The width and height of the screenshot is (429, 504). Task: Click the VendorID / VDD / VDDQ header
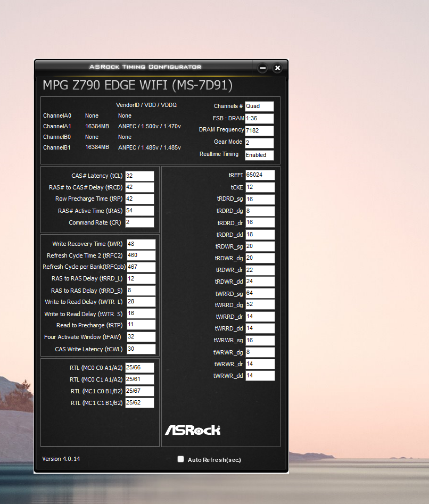pyautogui.click(x=146, y=105)
